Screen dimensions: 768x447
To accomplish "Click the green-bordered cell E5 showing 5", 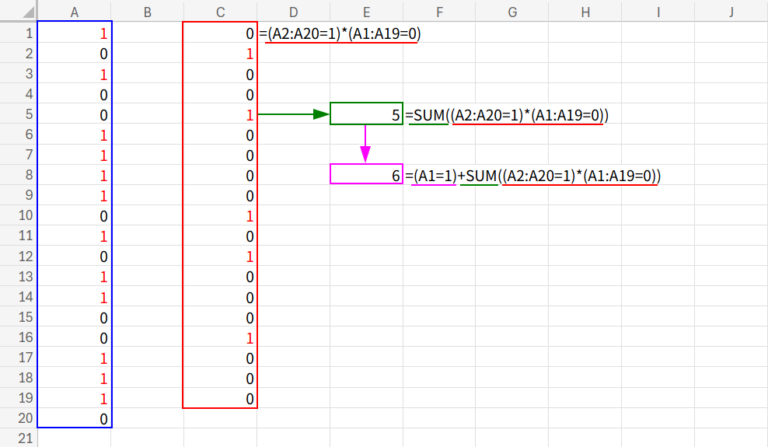I will (366, 115).
